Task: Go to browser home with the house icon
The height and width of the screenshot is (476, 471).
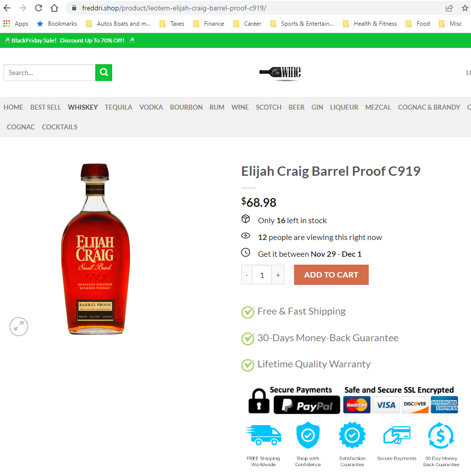Action: coord(54,8)
